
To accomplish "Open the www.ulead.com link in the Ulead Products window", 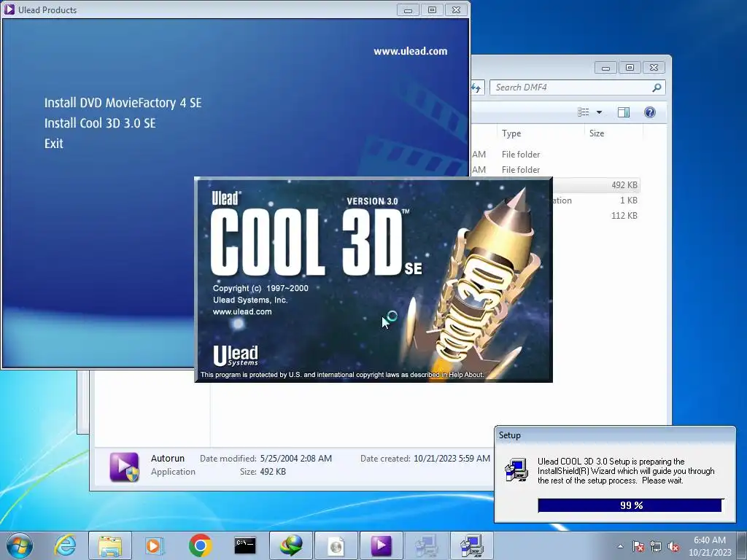I will (x=410, y=51).
